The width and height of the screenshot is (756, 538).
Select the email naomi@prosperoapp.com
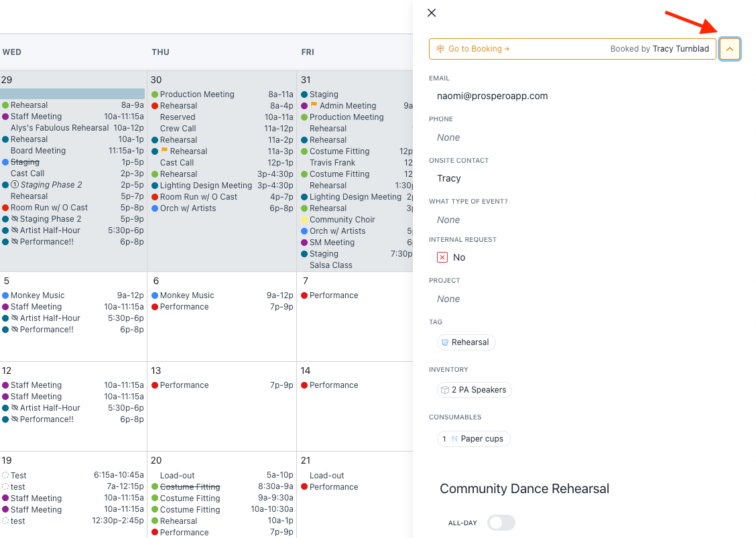pyautogui.click(x=494, y=96)
